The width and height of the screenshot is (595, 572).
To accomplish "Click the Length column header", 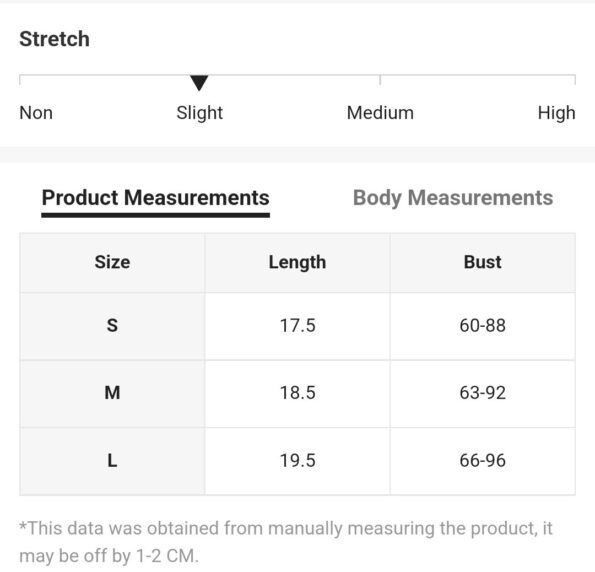I will pyautogui.click(x=298, y=263).
